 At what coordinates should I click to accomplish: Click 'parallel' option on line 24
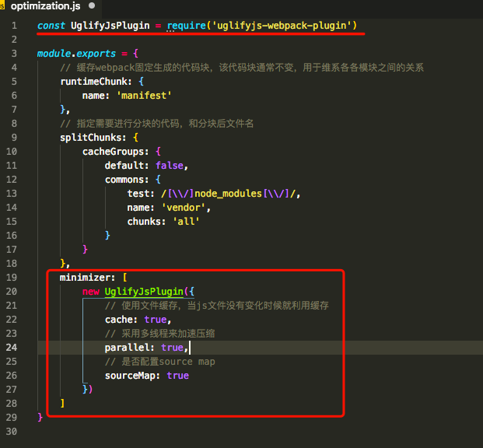click(127, 348)
